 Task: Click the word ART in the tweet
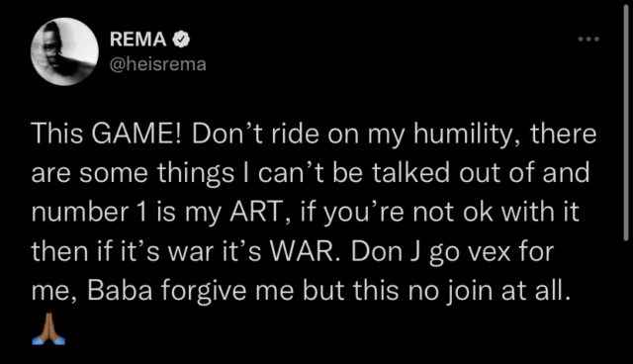click(x=255, y=212)
